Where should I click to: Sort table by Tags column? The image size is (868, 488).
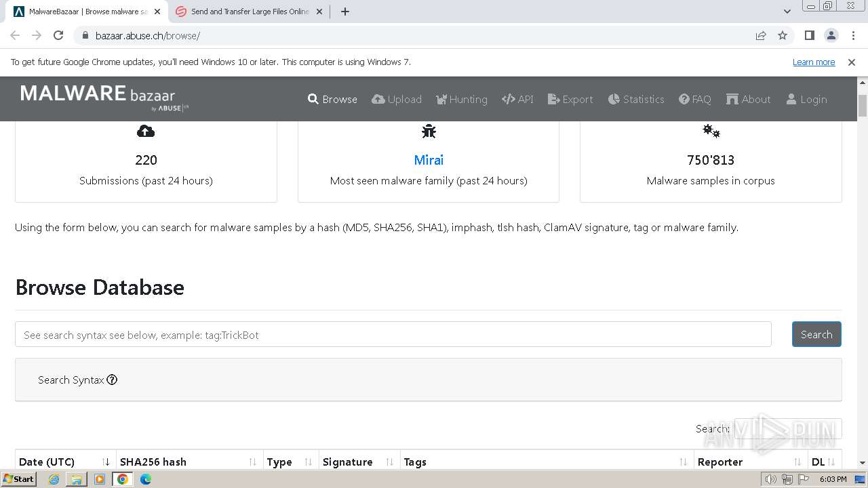[x=547, y=462]
